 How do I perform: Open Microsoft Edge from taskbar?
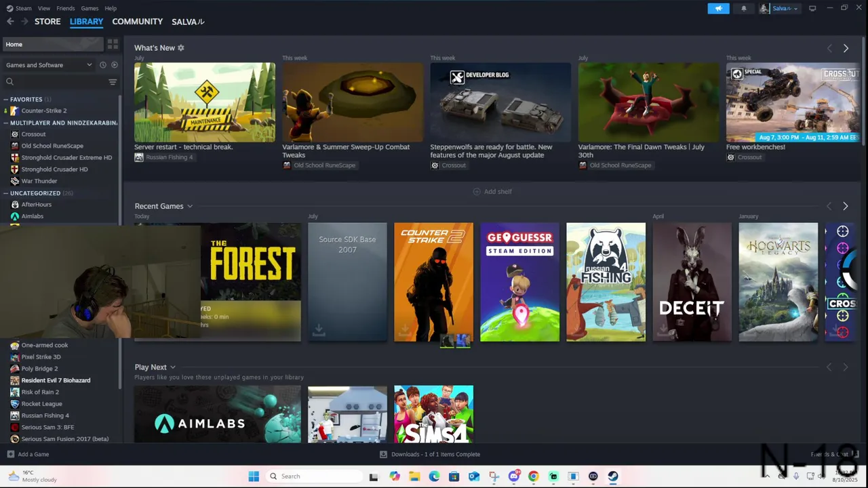(x=434, y=476)
